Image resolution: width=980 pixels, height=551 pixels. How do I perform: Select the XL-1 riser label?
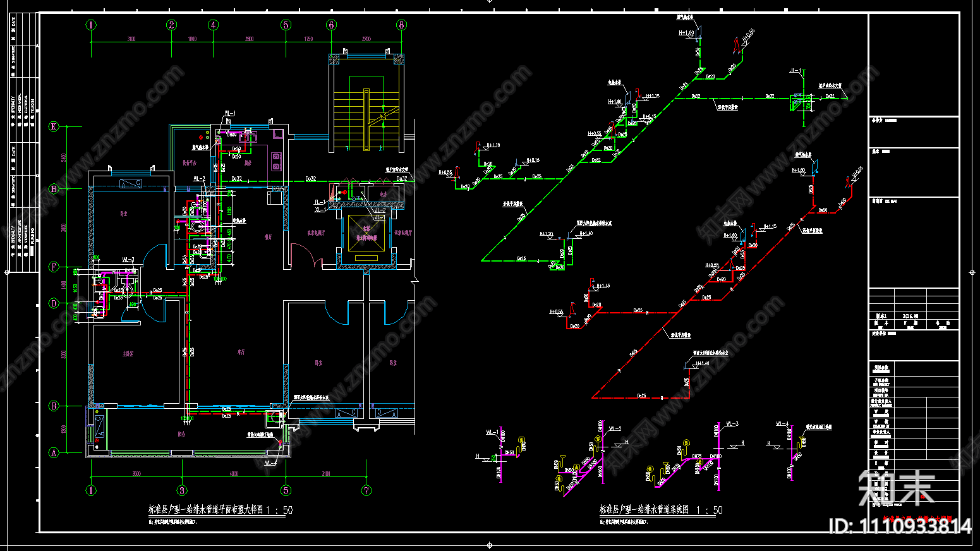tap(320, 210)
